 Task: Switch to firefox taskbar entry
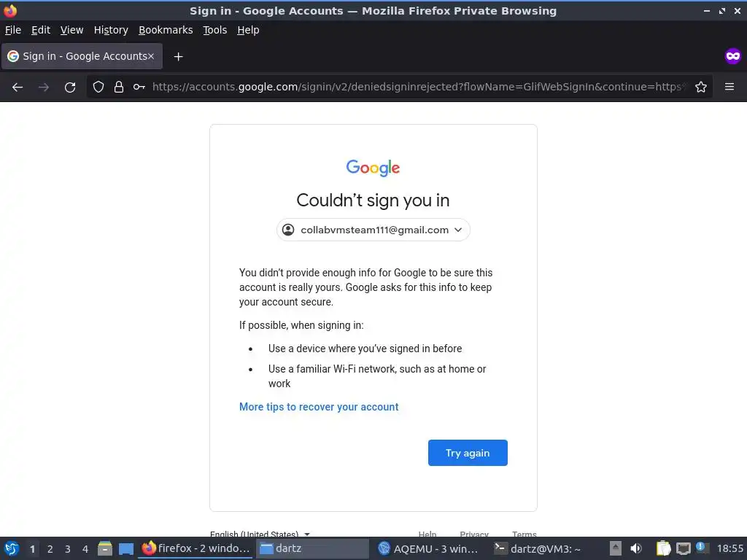point(196,548)
